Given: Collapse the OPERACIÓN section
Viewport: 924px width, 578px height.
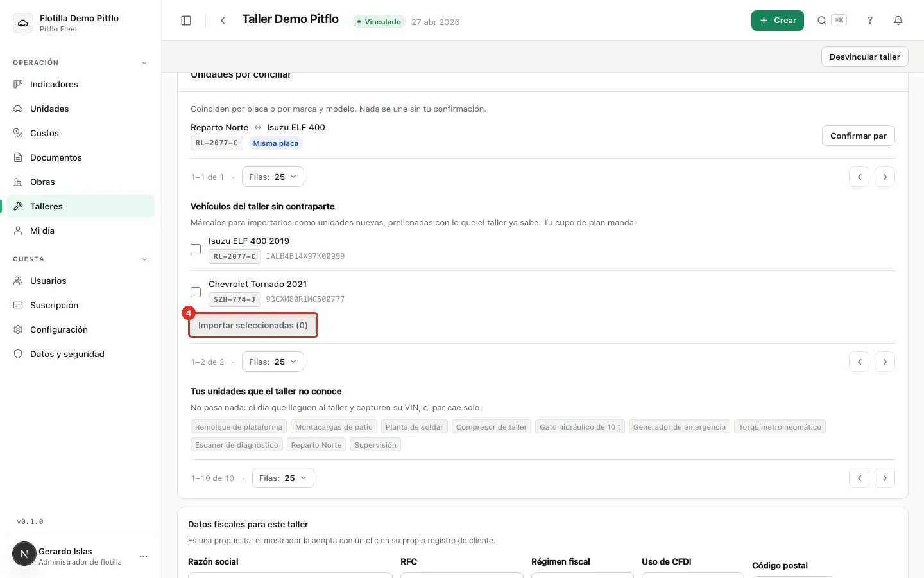Looking at the screenshot, I should pyautogui.click(x=144, y=63).
